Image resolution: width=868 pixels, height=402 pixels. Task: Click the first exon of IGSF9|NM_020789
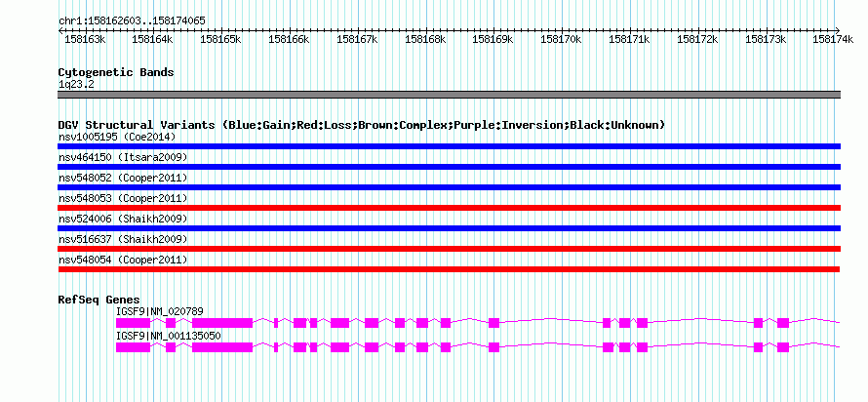133,323
